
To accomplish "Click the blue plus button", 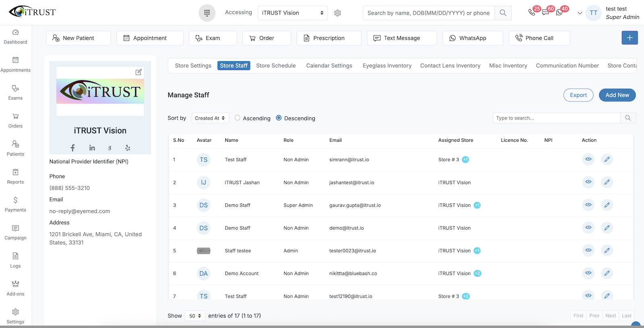I will 629,38.
